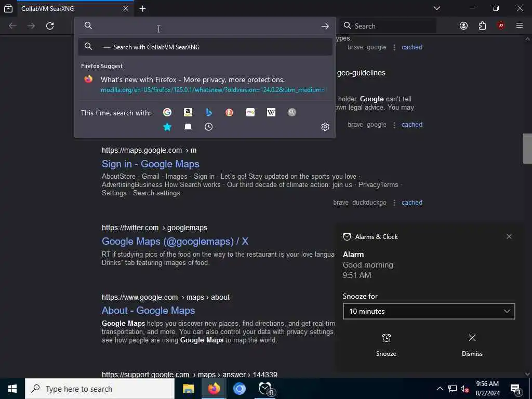Click the Google one-off search engine icon

coord(167,112)
